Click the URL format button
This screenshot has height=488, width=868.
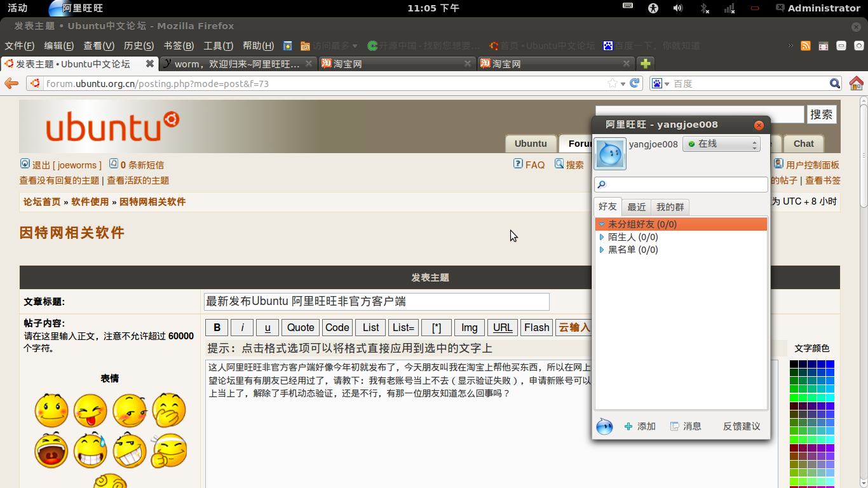point(503,327)
